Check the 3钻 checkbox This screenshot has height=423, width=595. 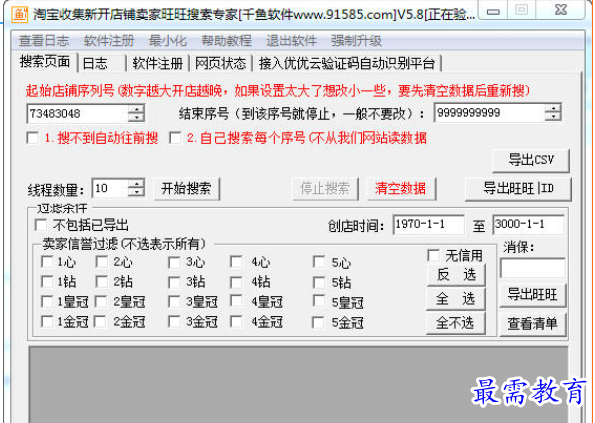click(x=175, y=282)
